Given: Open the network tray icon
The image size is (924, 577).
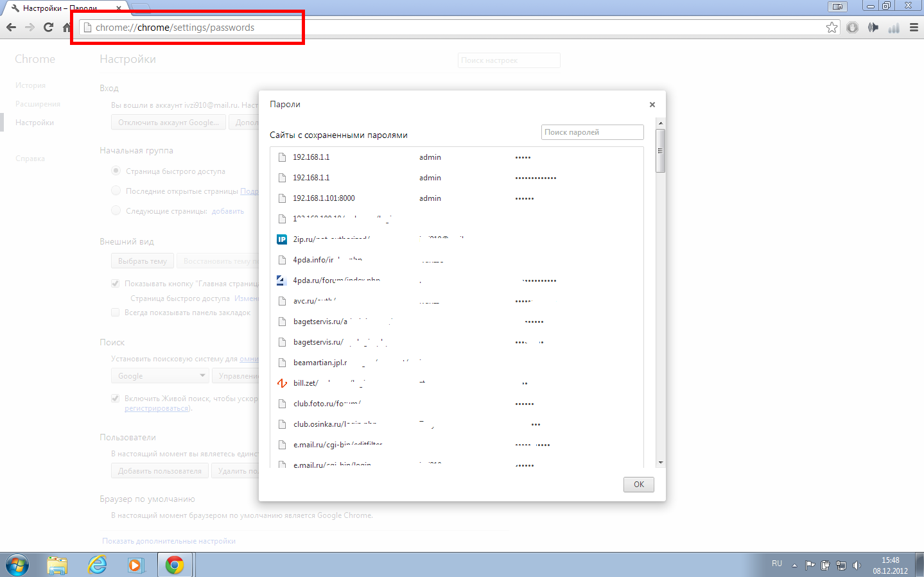Looking at the screenshot, I should pyautogui.click(x=841, y=565).
